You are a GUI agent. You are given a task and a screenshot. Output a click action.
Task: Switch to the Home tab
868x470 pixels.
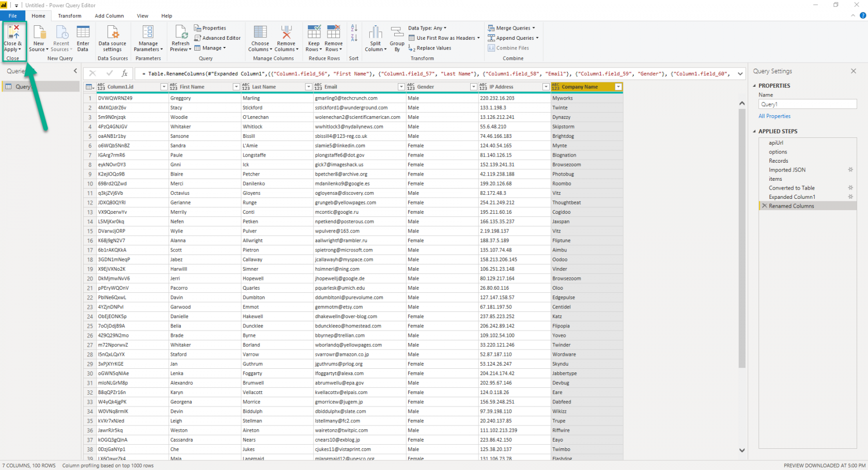pyautogui.click(x=38, y=15)
